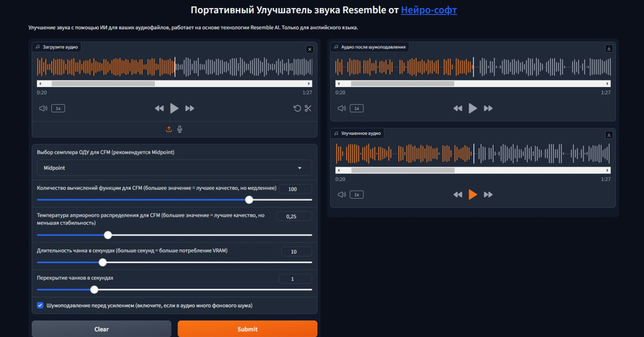The height and width of the screenshot is (337, 644).
Task: Select the upload file icon
Action: (x=169, y=129)
